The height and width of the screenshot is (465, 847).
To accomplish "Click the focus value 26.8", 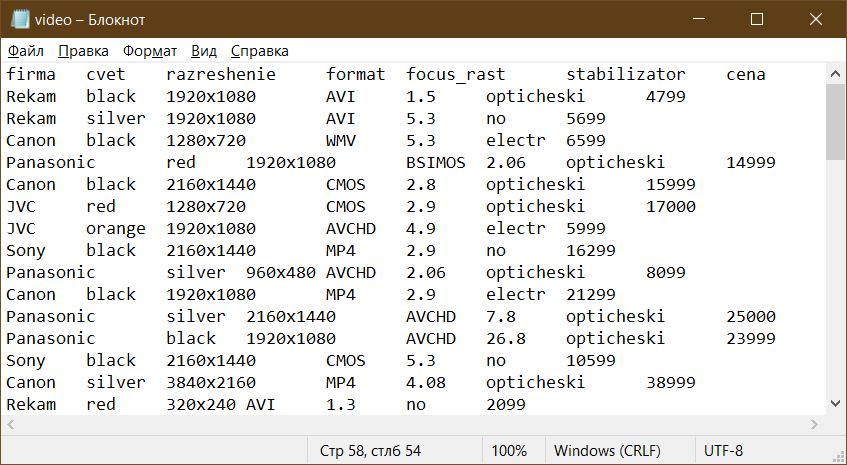I will tap(506, 338).
